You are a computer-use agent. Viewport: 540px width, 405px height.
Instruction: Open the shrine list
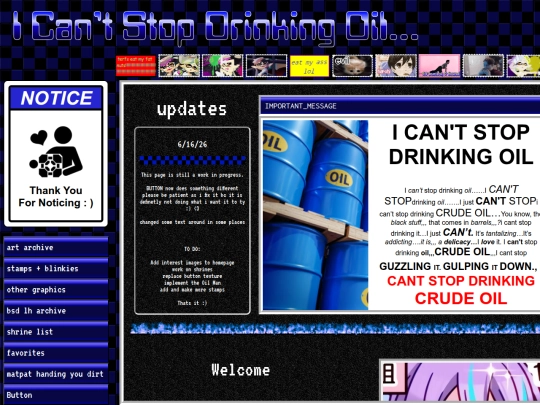[56, 331]
